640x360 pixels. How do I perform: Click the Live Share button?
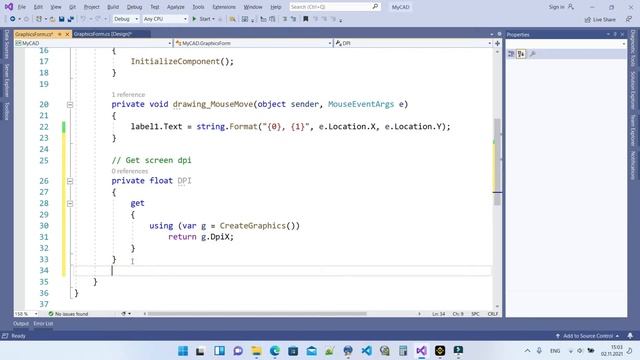[x=600, y=19]
